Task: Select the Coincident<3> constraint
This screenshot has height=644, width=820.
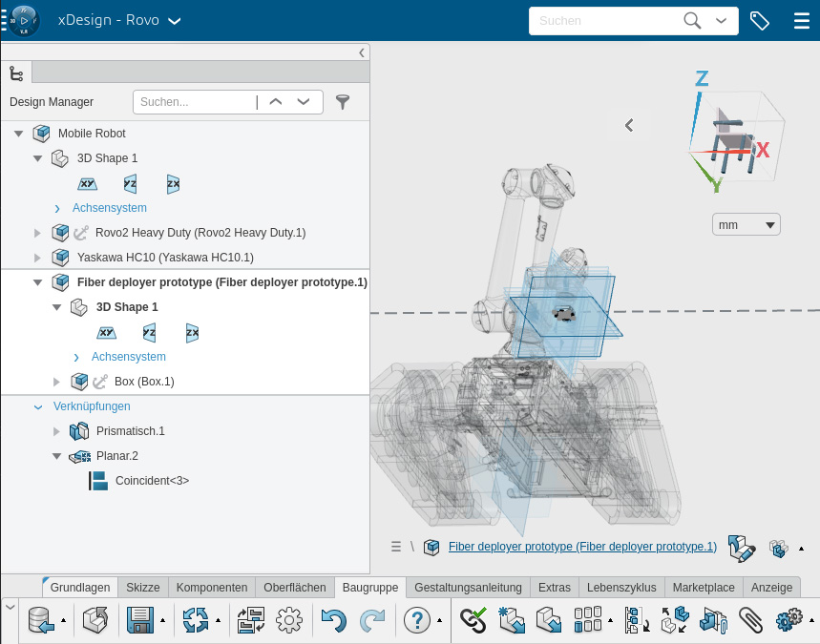Action: 153,481
